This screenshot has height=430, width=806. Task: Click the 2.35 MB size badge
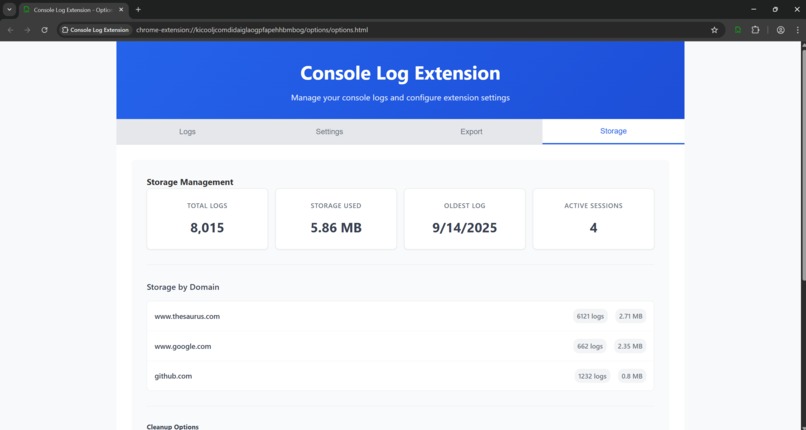630,346
